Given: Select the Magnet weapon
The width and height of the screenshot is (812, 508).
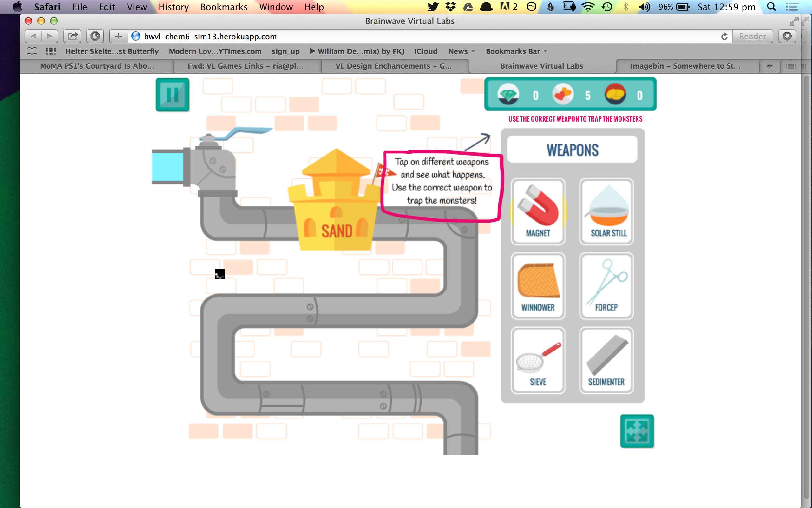Looking at the screenshot, I should (538, 212).
